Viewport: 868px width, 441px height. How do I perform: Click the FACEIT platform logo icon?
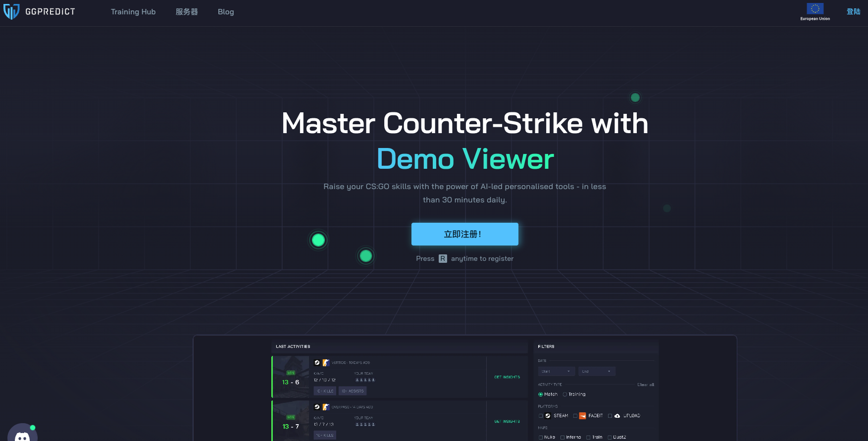coord(582,416)
